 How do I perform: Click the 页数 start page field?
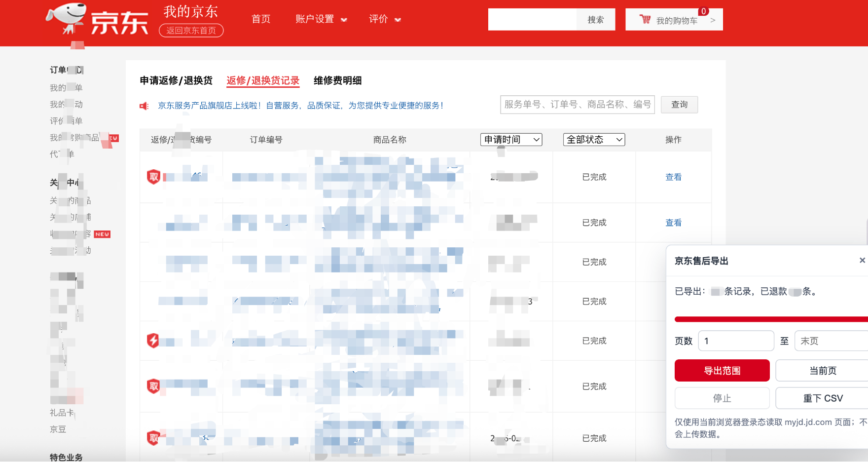click(x=736, y=341)
